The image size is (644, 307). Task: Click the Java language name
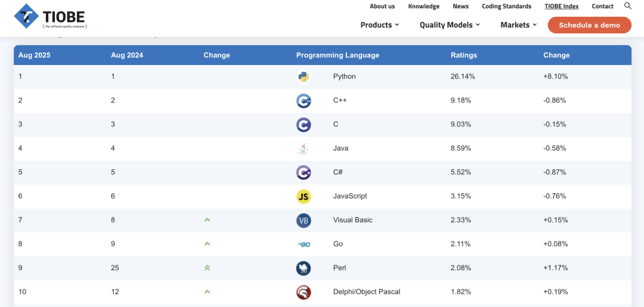340,148
